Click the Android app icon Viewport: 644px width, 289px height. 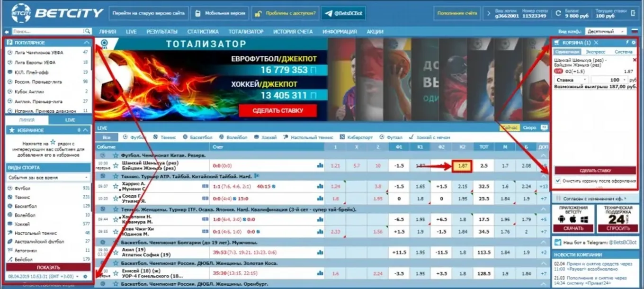point(562,219)
